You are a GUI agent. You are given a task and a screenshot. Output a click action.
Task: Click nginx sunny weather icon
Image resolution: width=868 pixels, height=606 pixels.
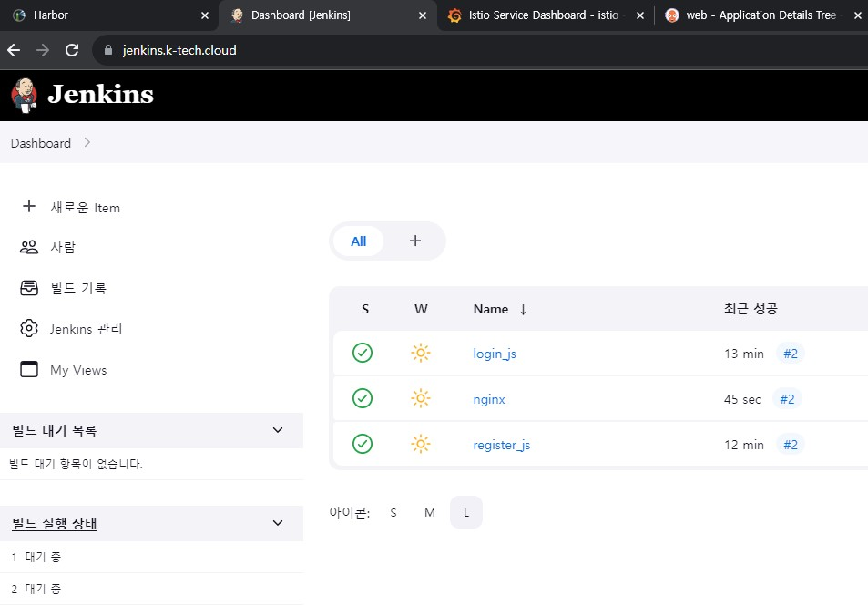[x=421, y=398]
